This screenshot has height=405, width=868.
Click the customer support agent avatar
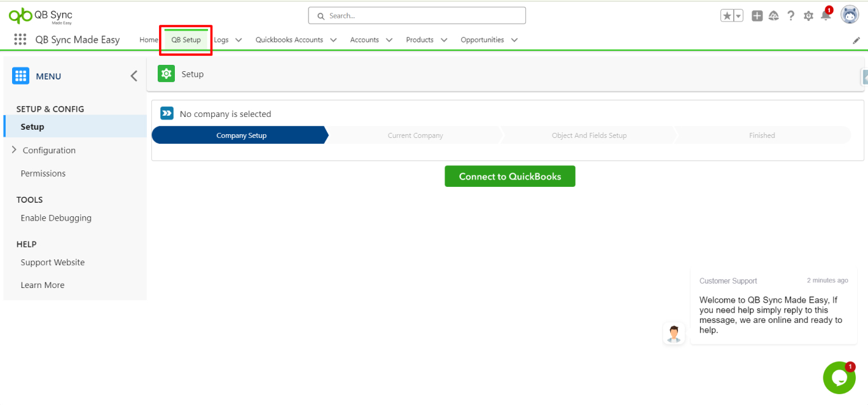[674, 333]
